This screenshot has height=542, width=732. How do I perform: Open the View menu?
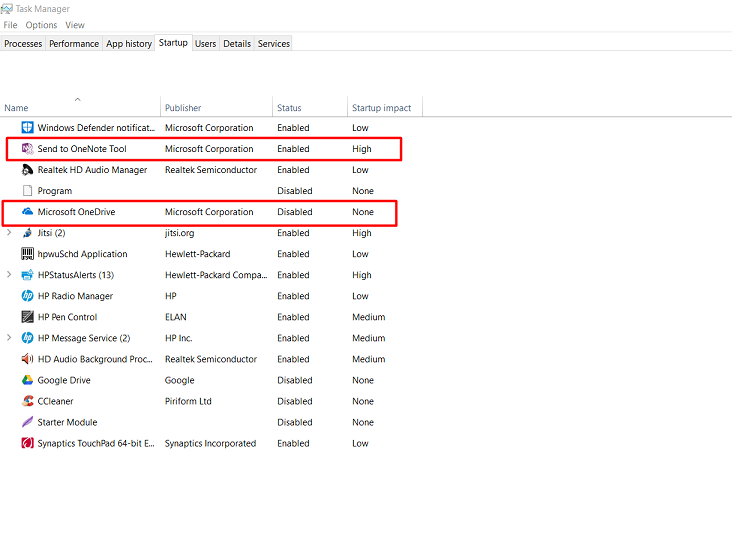(75, 25)
